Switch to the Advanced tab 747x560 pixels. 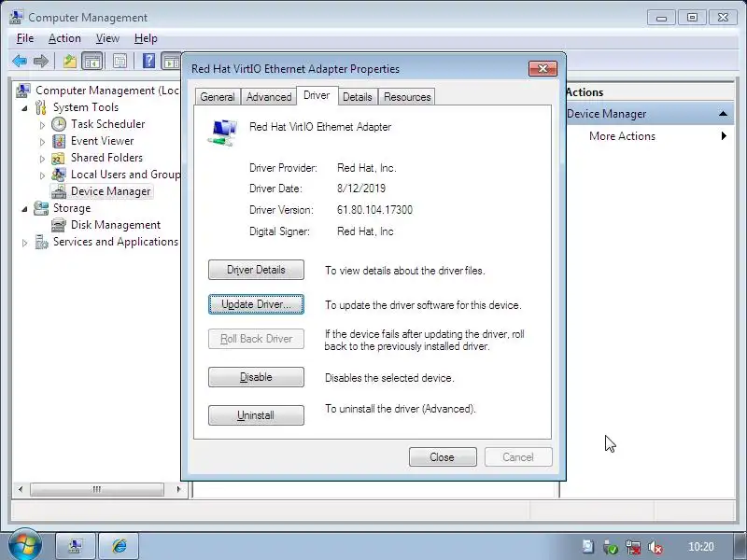(x=269, y=97)
